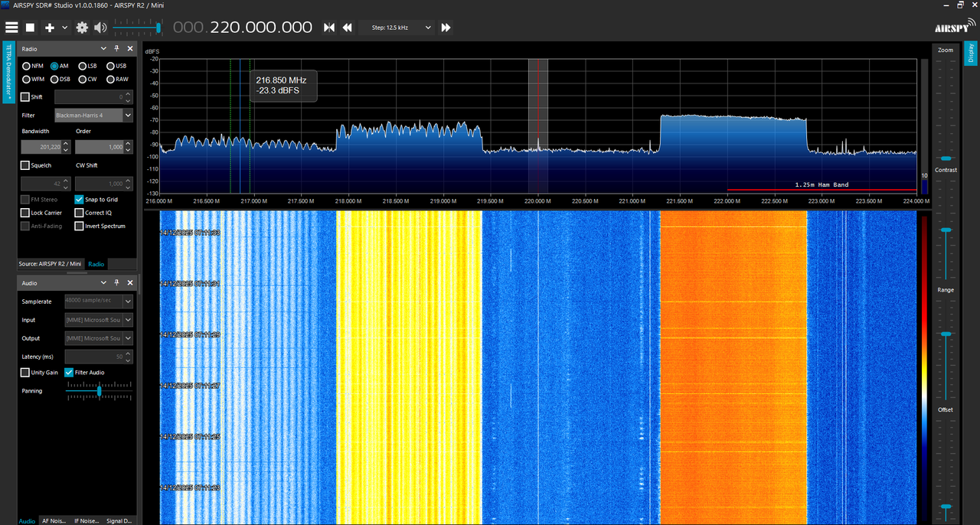
Task: Expand the arrow next to plus icon
Action: 65,28
